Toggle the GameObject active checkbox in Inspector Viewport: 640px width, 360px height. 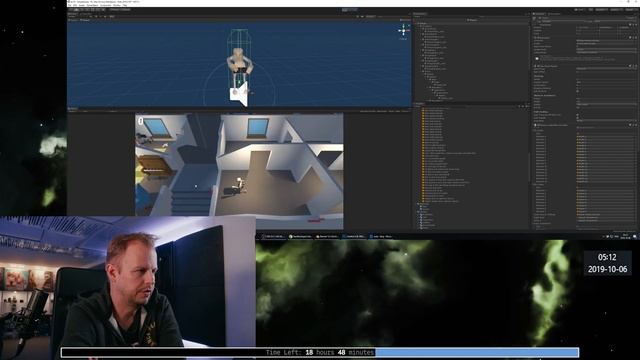(540, 18)
